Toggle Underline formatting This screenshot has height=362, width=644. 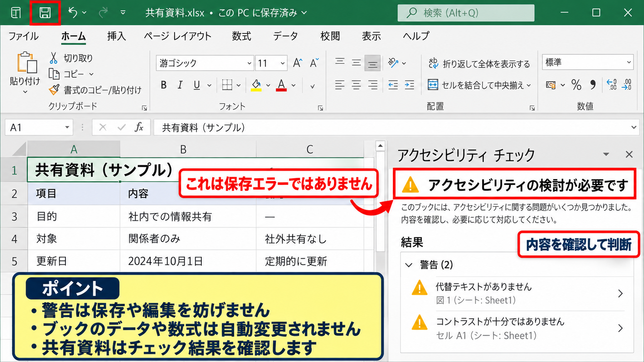tap(197, 85)
